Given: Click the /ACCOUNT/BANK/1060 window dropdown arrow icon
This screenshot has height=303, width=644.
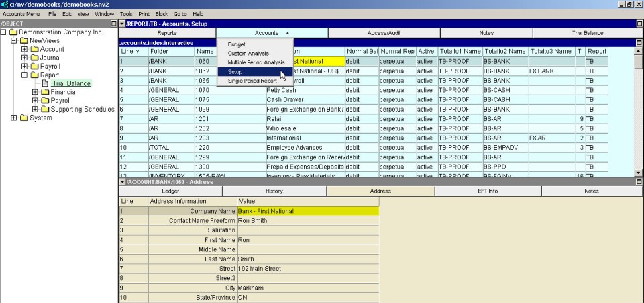Looking at the screenshot, I should [x=122, y=182].
